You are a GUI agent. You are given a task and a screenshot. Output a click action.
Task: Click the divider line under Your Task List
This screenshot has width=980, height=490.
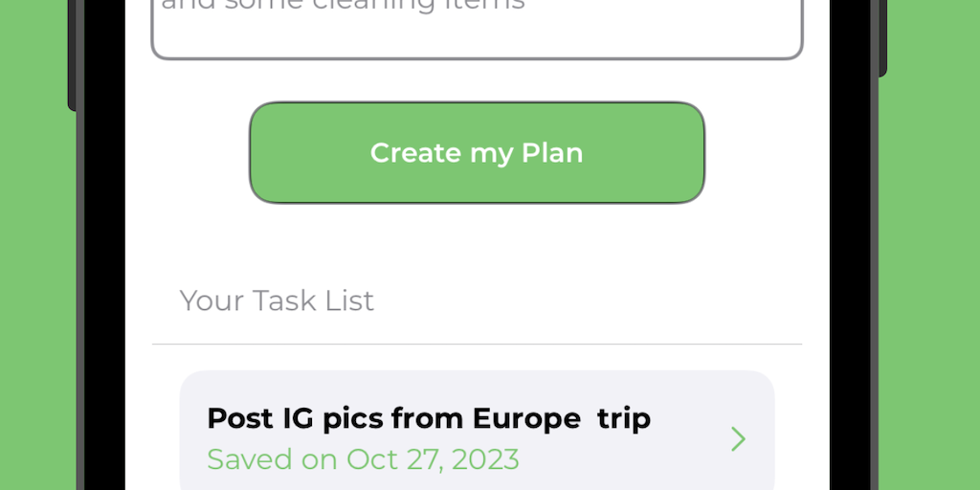tap(477, 344)
